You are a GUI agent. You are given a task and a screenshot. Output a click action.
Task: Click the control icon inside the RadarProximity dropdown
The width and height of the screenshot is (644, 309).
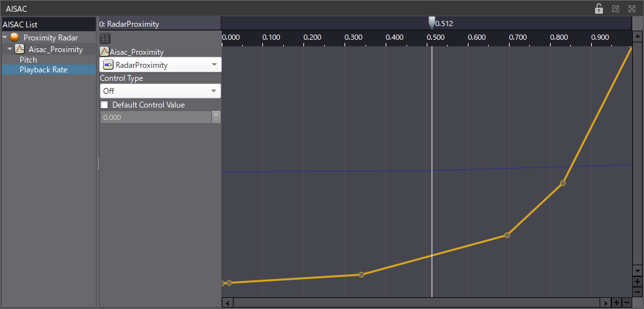[x=108, y=65]
